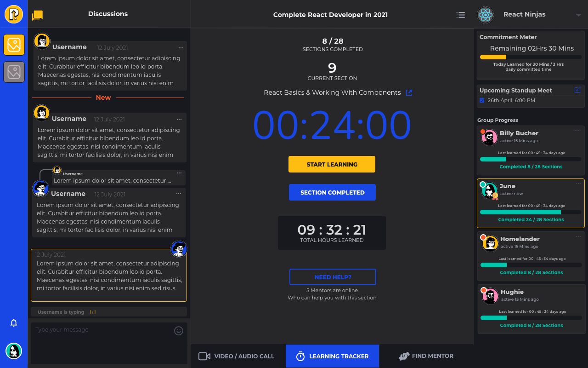Open options of message below the New divider
This screenshot has height=368, width=588.
179,120
